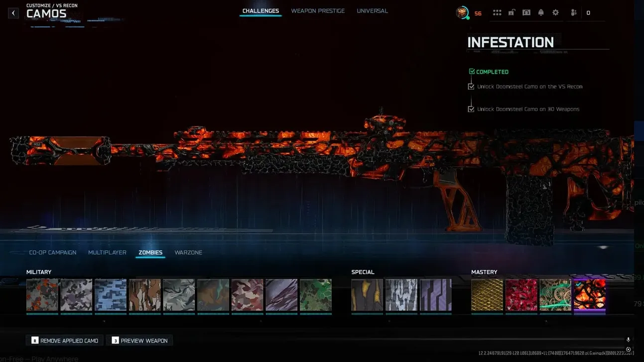
Task: Select the blue digital pixel camo
Action: click(111, 295)
